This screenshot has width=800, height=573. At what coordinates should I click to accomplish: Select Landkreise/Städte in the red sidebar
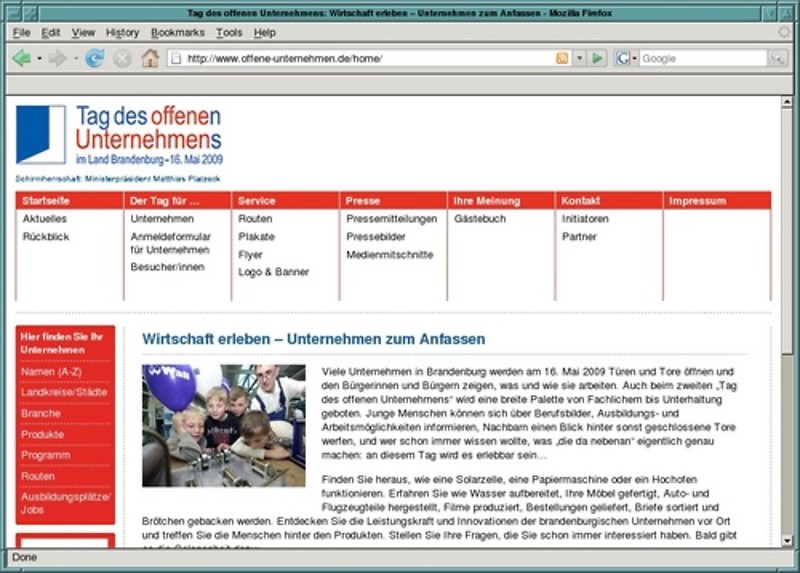pos(64,392)
